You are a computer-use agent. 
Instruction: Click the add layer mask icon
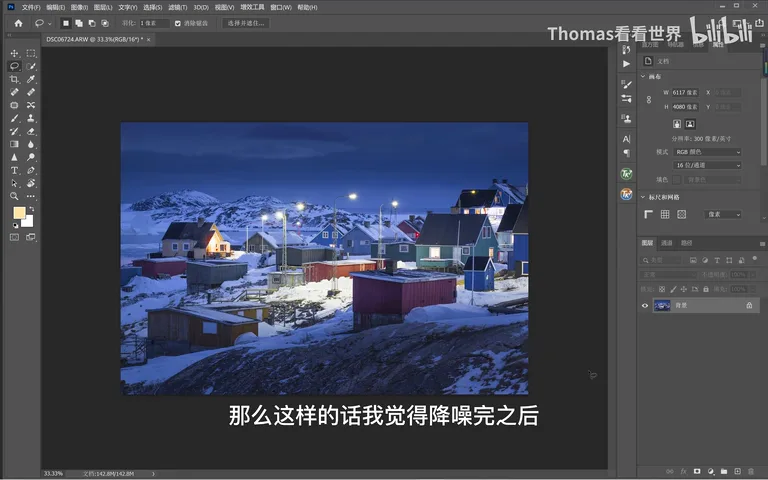tap(697, 471)
